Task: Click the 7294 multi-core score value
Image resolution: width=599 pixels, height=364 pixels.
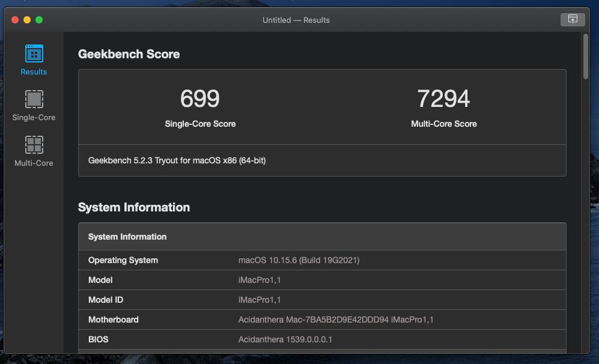Action: coord(443,99)
